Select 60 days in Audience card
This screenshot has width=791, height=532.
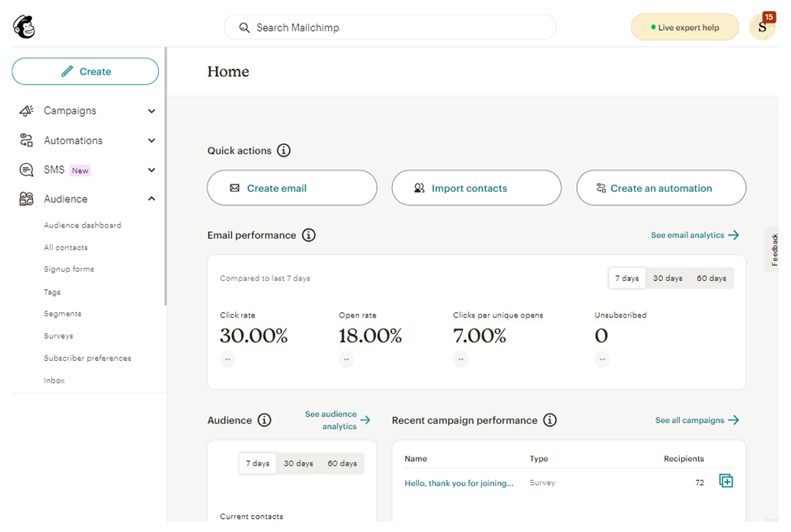(342, 463)
